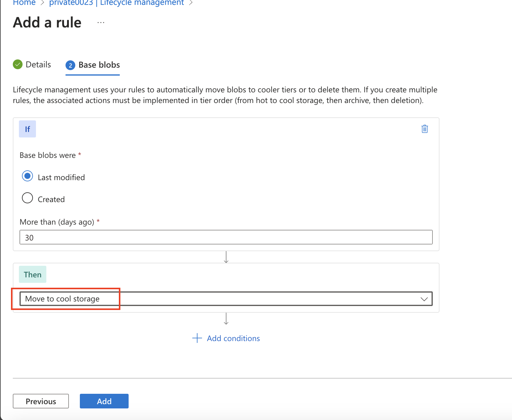This screenshot has height=420, width=512.
Task: Click the More than days ago field
Action: pos(226,237)
